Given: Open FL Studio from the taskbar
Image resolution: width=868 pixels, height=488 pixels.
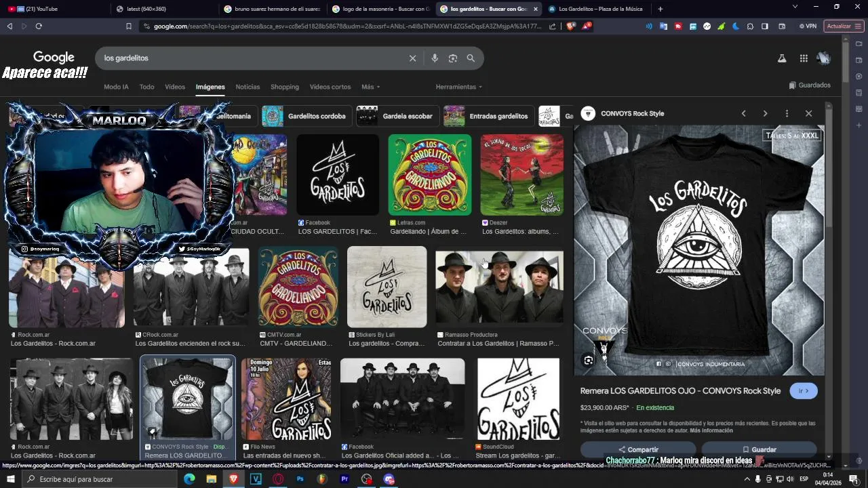Looking at the screenshot, I should click(322, 479).
